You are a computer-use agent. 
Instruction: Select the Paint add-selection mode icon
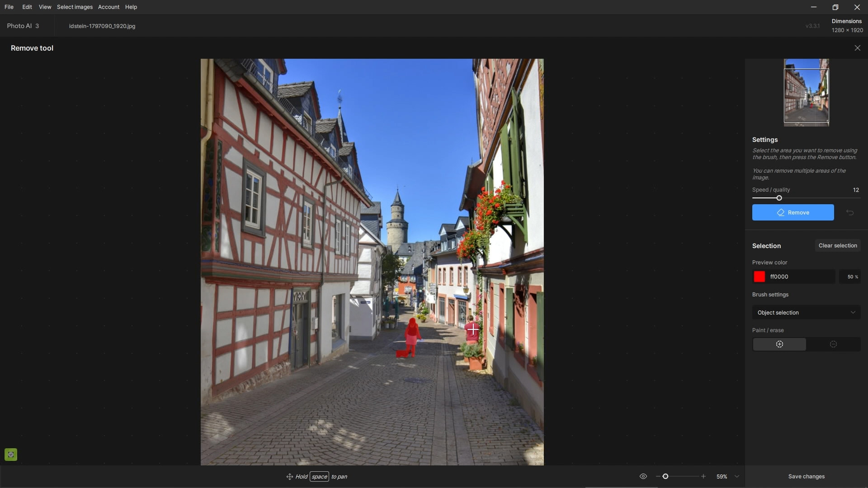[779, 344]
